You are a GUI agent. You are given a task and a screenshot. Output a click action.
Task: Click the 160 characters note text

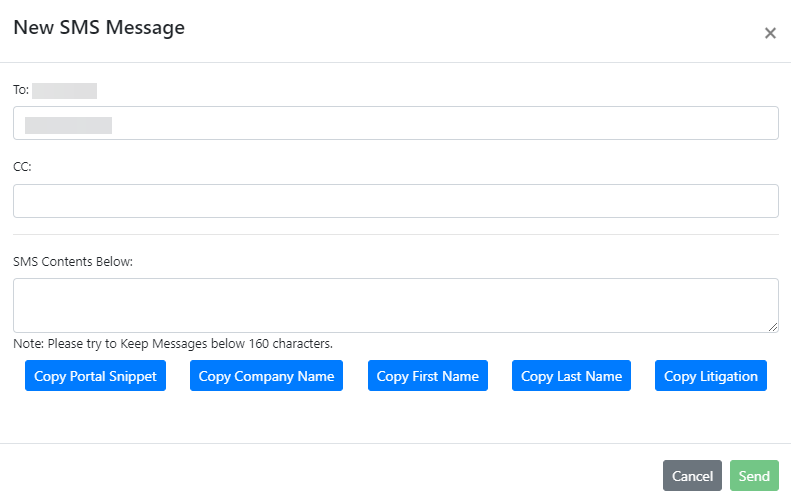(173, 343)
